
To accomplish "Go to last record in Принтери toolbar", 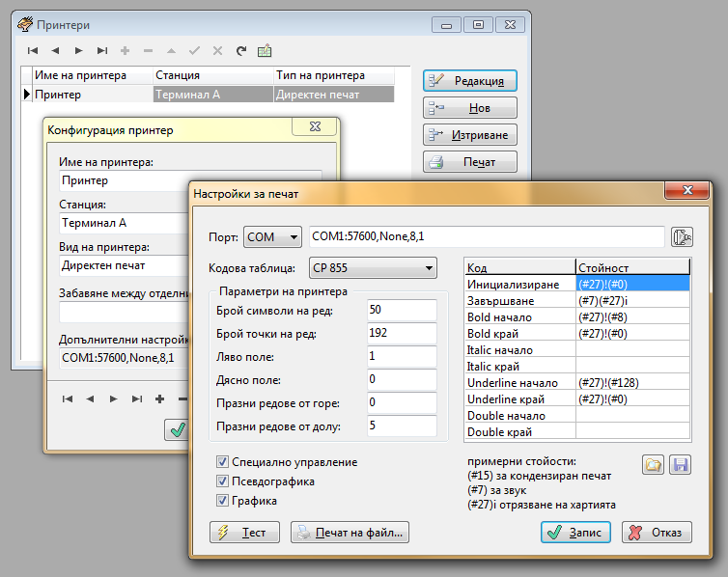I will click(102, 50).
